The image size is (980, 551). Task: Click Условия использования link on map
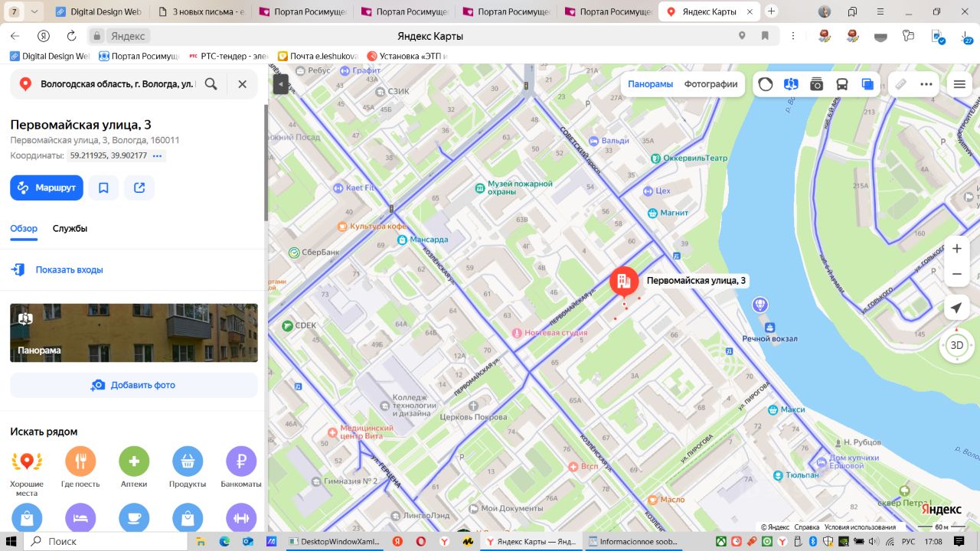pos(860,527)
